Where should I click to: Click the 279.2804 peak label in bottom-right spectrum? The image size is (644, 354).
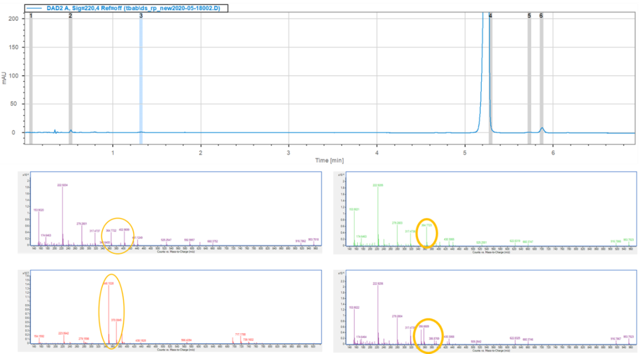coord(397,316)
